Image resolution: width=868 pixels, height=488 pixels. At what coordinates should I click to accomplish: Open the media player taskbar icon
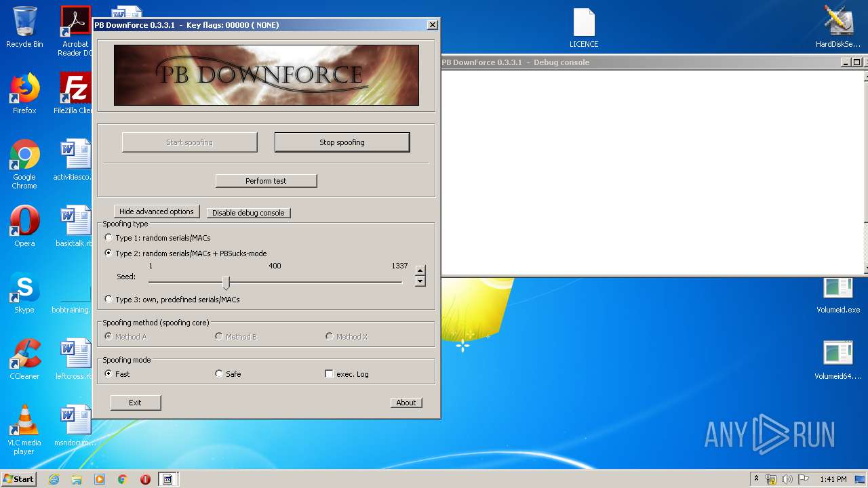pos(100,479)
